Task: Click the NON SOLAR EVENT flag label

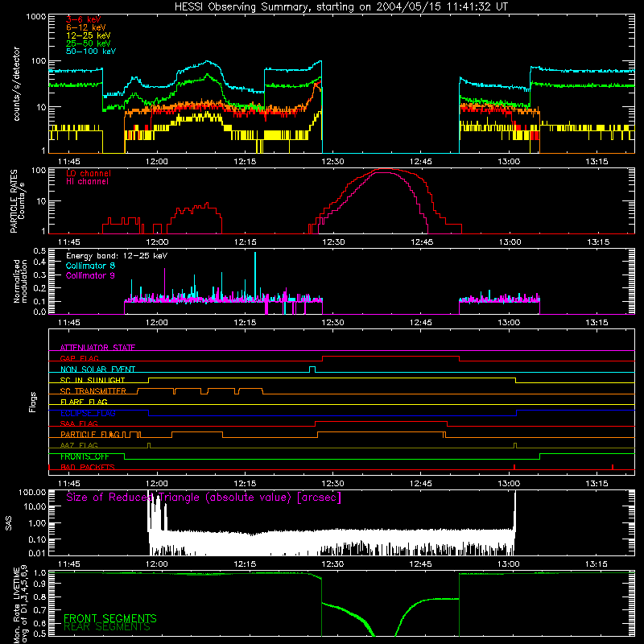Action: (97, 369)
